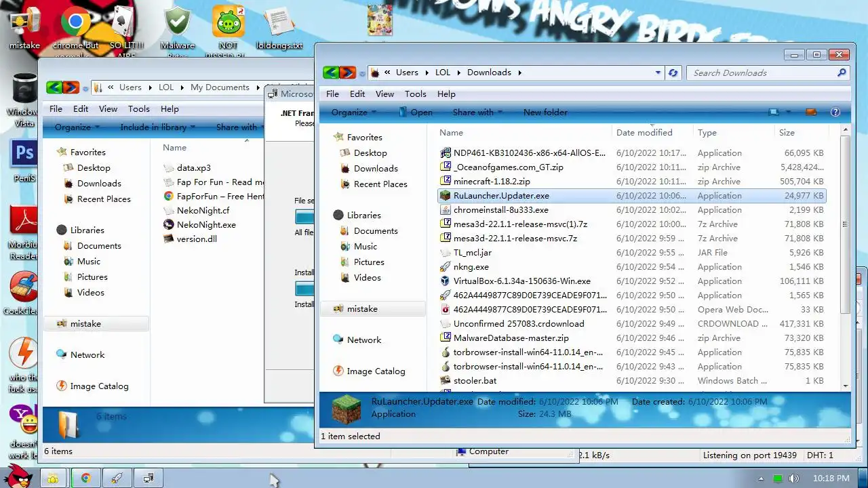Open Tools menu in My Documents window
This screenshot has width=868, height=488.
(x=139, y=109)
